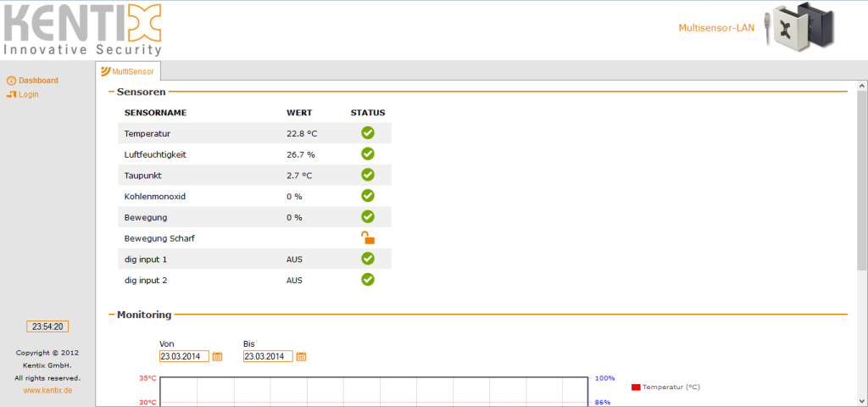Click the Kohlenmonoxid status checkmark icon
This screenshot has height=407, width=868.
coord(368,196)
